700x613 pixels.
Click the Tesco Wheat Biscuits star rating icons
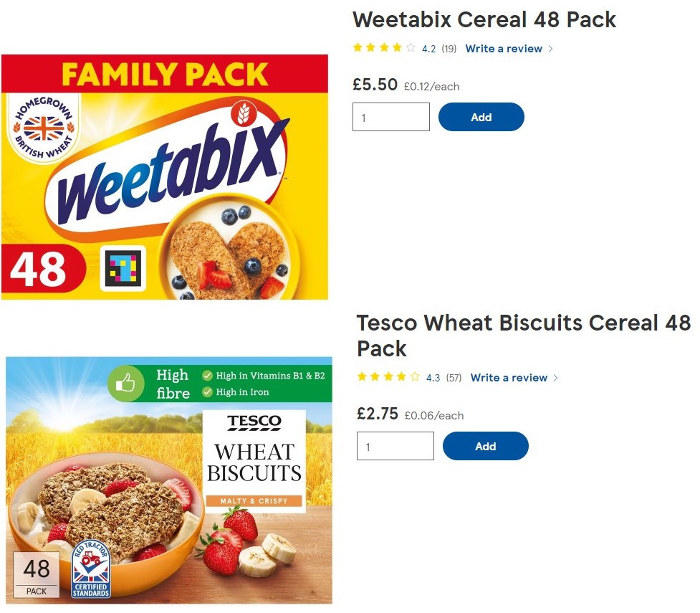pyautogui.click(x=388, y=376)
